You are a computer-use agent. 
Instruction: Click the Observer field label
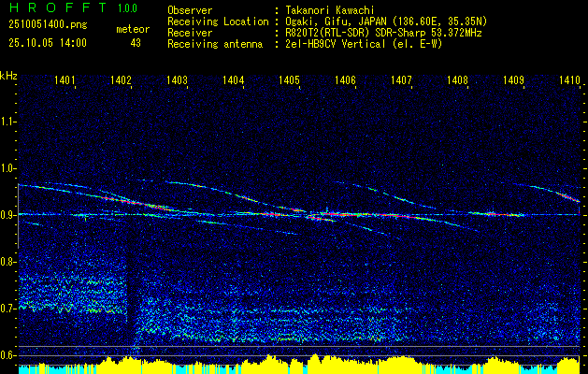coord(190,10)
